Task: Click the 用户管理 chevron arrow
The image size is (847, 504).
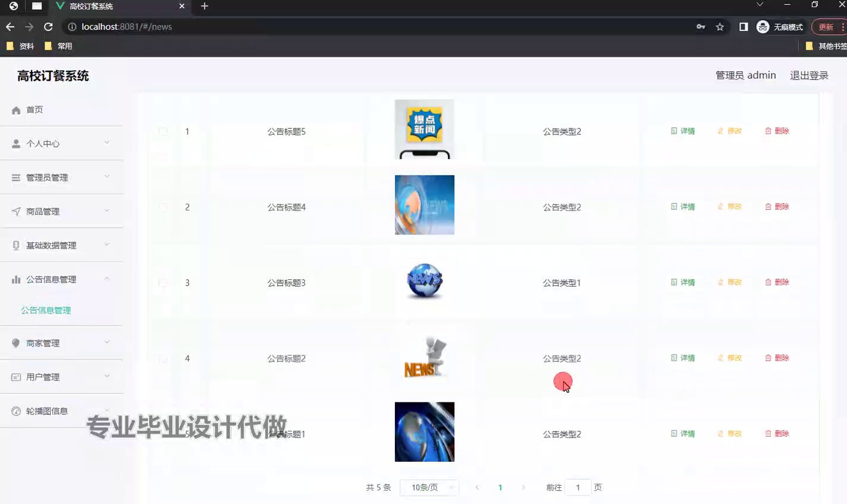Action: click(107, 376)
